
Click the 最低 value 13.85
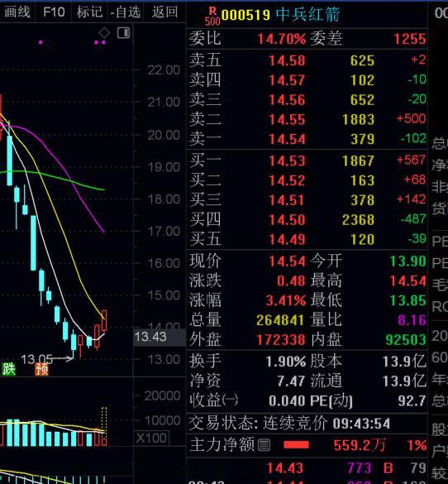click(x=408, y=300)
